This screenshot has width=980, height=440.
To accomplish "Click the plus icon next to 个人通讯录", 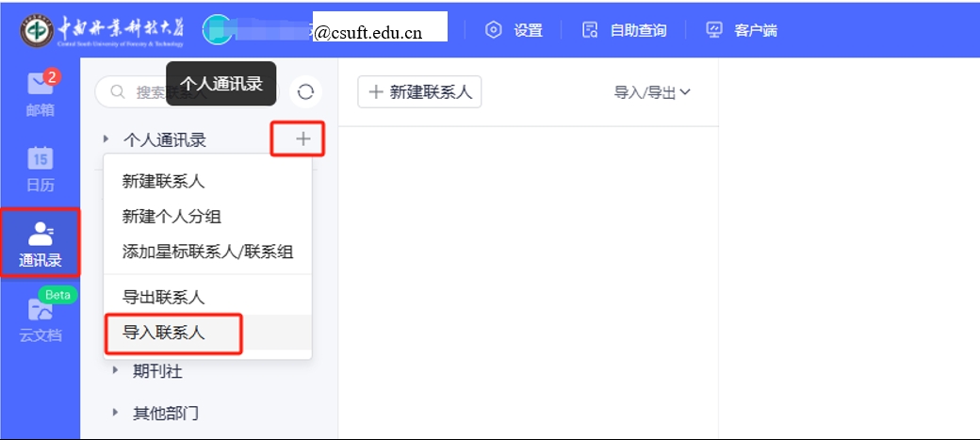I will (302, 139).
